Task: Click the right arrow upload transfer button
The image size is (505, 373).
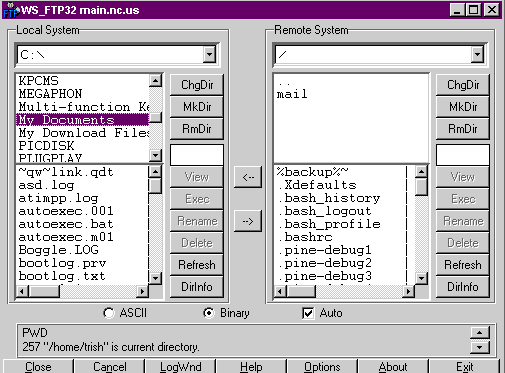Action: (248, 221)
